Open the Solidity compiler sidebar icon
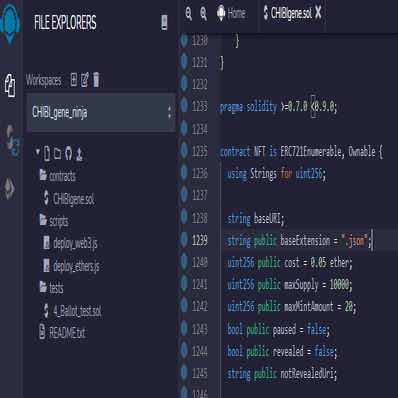The height and width of the screenshot is (398, 398). 13,141
